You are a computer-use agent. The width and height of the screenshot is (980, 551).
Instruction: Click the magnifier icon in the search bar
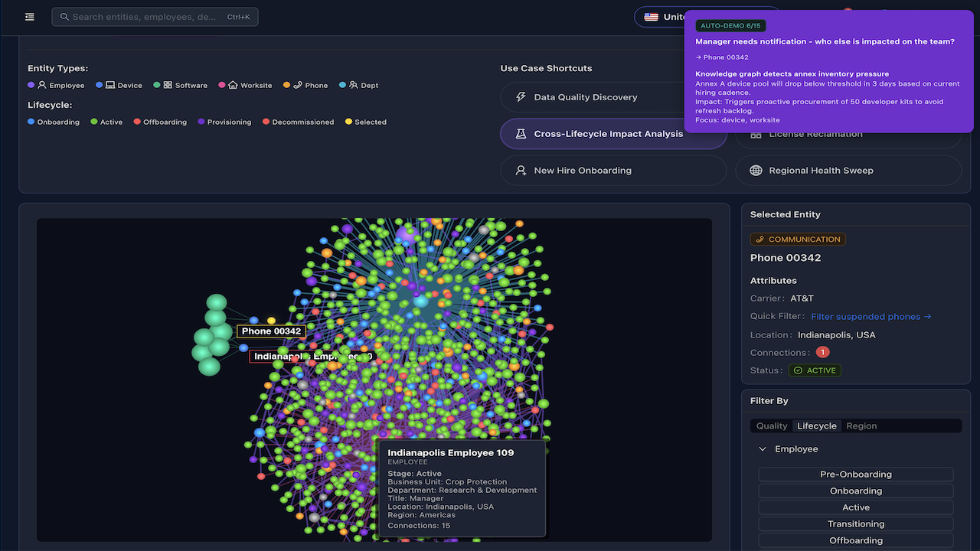tap(64, 17)
